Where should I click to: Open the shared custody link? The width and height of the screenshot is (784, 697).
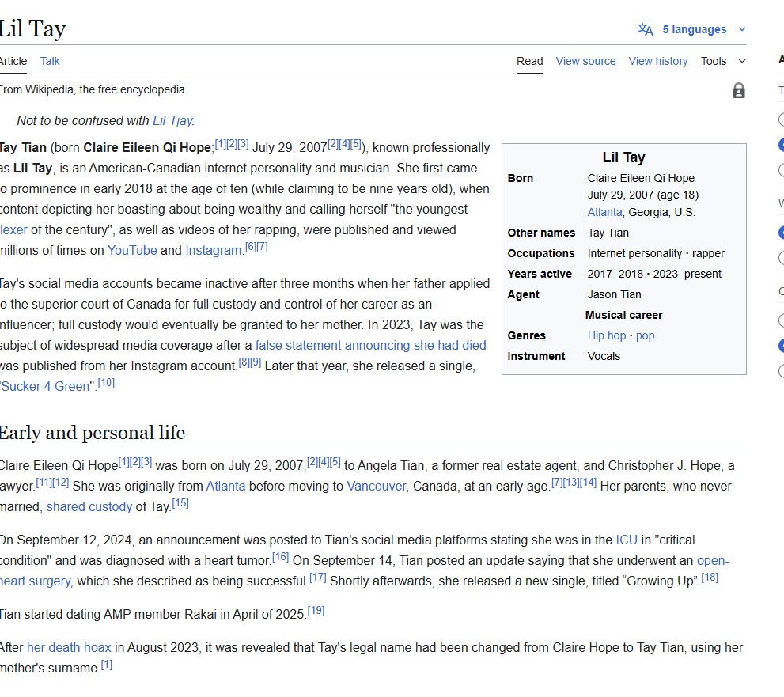[89, 506]
